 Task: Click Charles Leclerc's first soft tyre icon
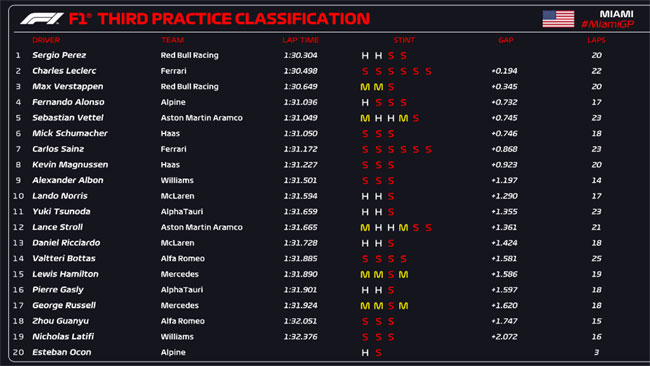(x=365, y=71)
